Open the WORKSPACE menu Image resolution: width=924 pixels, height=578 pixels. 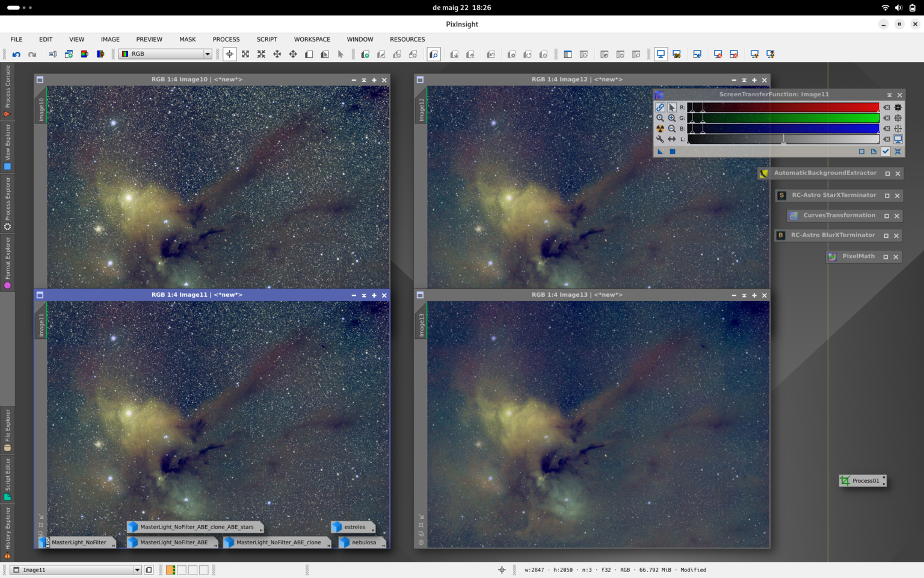tap(312, 39)
